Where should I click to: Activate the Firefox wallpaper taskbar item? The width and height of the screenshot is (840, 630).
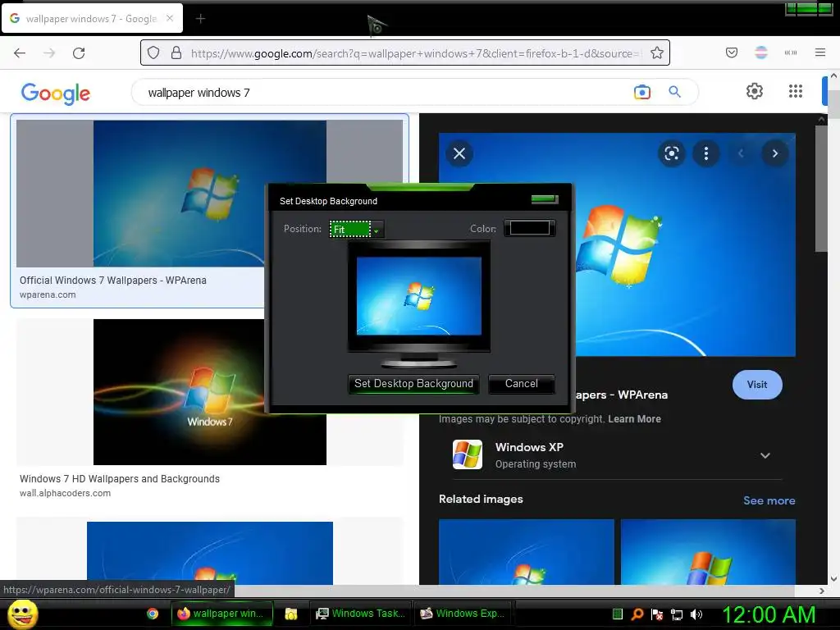click(221, 614)
